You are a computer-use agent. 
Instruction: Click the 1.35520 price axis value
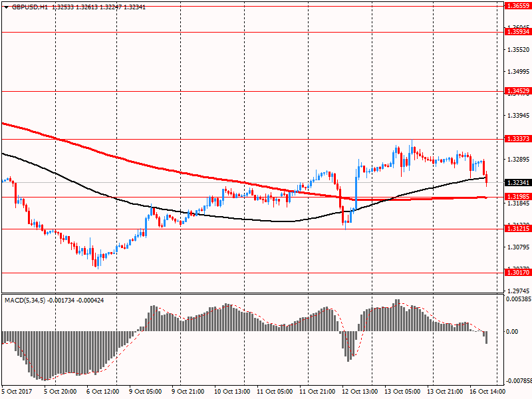point(519,49)
